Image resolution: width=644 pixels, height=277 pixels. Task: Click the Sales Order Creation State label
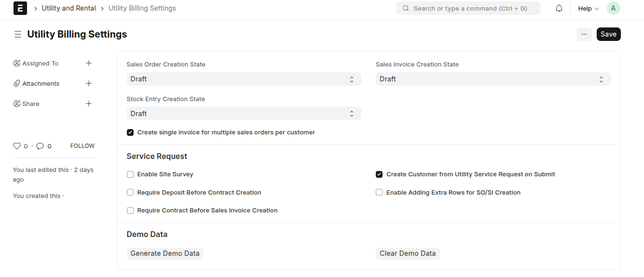coord(166,65)
